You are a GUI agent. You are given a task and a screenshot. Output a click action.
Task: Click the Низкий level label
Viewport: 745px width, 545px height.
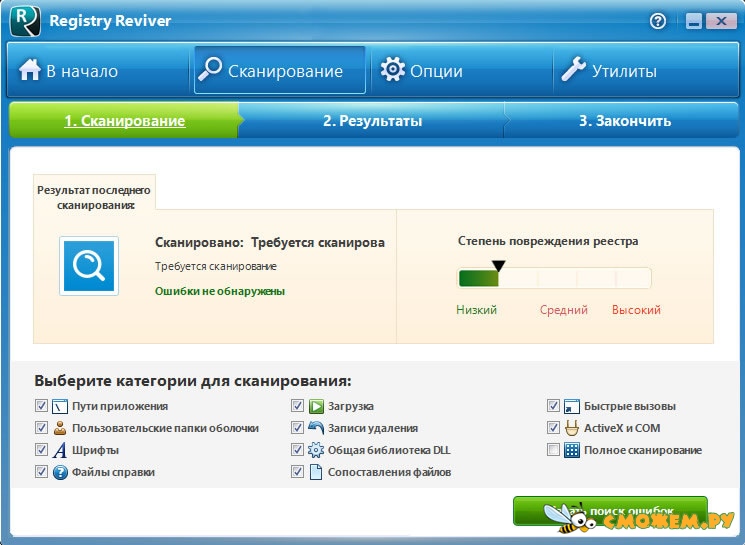(476, 310)
